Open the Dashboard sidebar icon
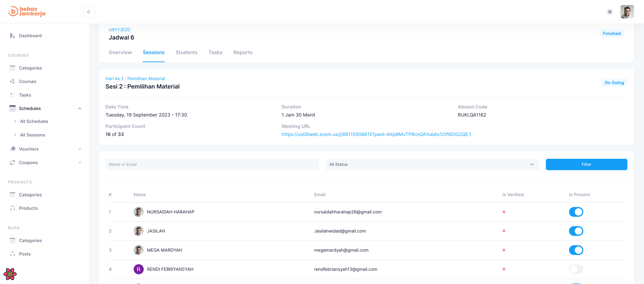The height and width of the screenshot is (284, 644). tap(12, 36)
